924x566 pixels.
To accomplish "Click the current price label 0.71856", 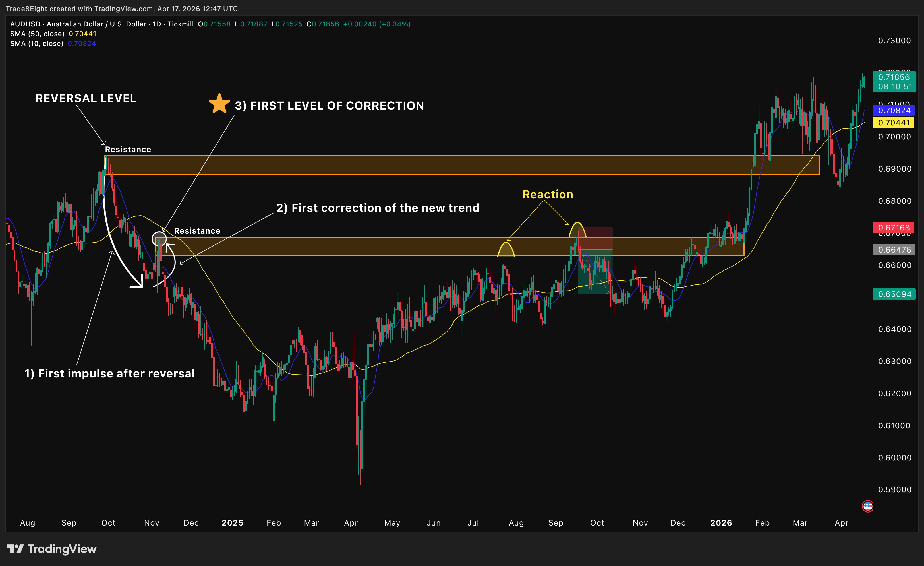I will pyautogui.click(x=894, y=77).
